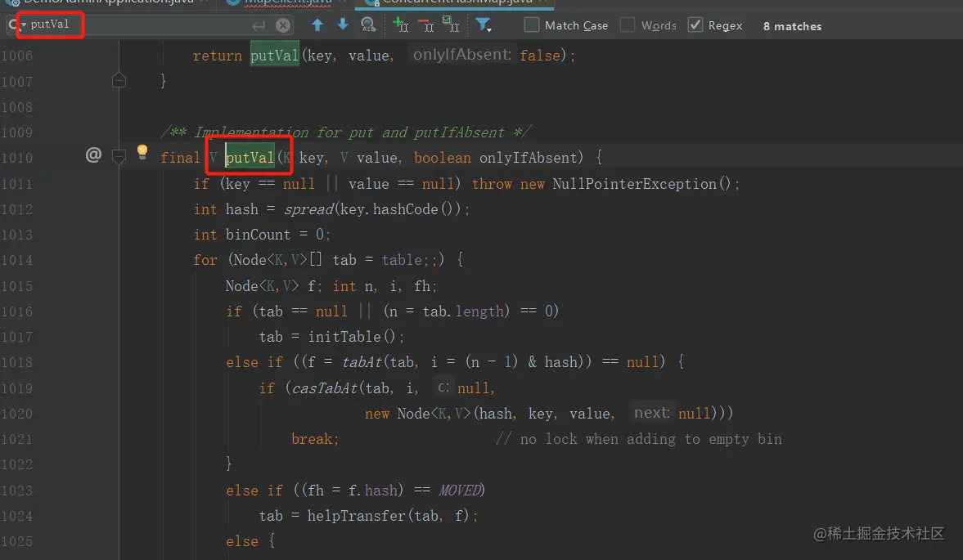Jump to previous occurrence with the up arrow
The image size is (963, 560).
[x=317, y=25]
